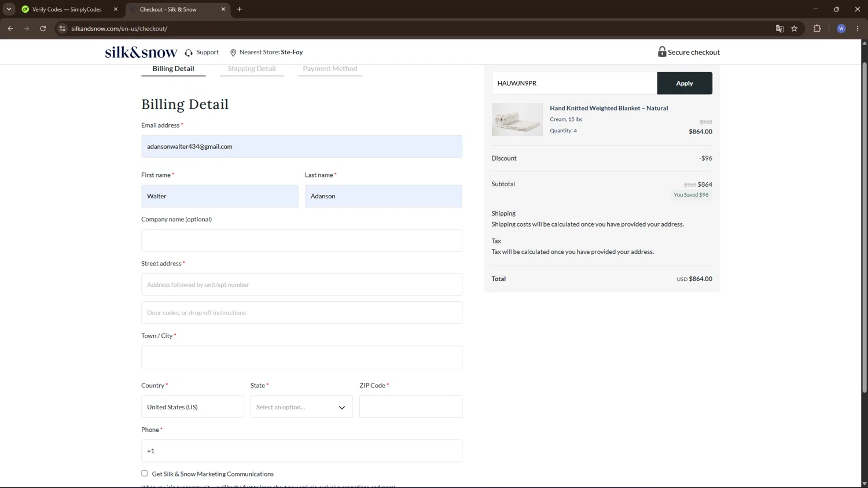This screenshot has width=868, height=488.
Task: Expand the State dropdown
Action: [x=301, y=407]
